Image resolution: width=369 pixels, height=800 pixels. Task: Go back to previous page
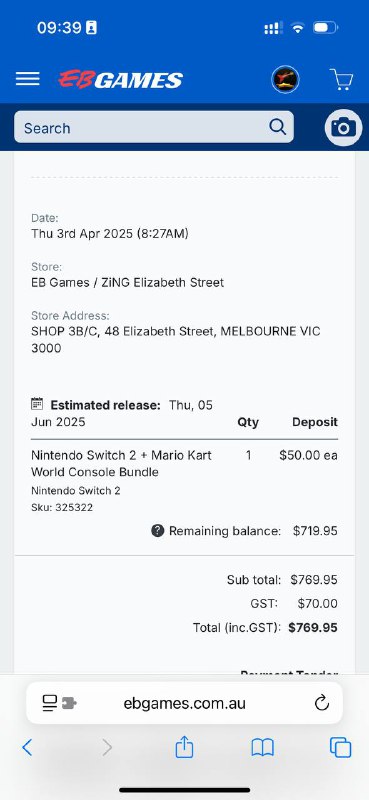[x=27, y=748]
